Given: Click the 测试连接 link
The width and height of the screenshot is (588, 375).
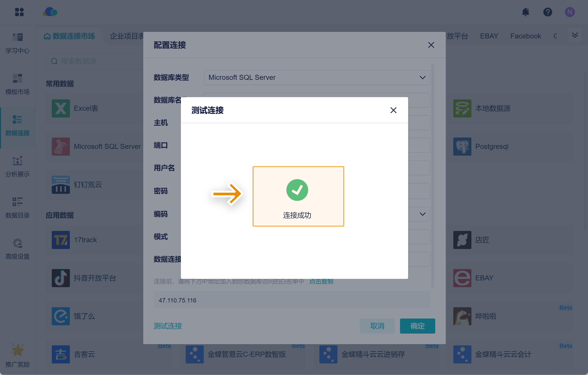Looking at the screenshot, I should [168, 326].
